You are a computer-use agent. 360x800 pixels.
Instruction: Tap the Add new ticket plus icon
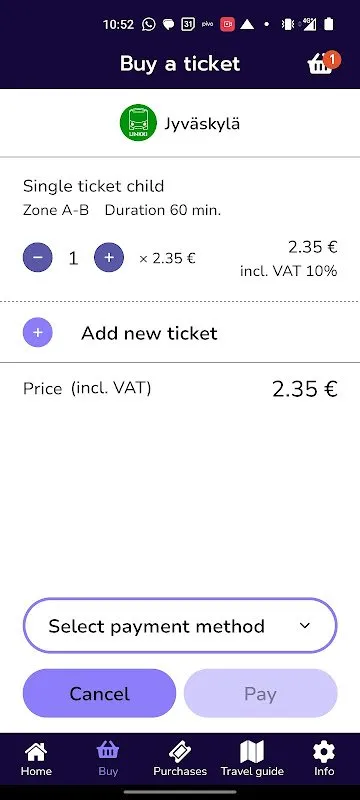tap(38, 333)
